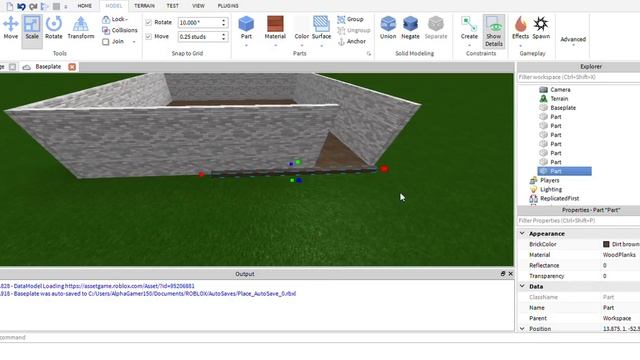640x360 pixels.
Task: Select the Baseplate document tab
Action: click(48, 67)
